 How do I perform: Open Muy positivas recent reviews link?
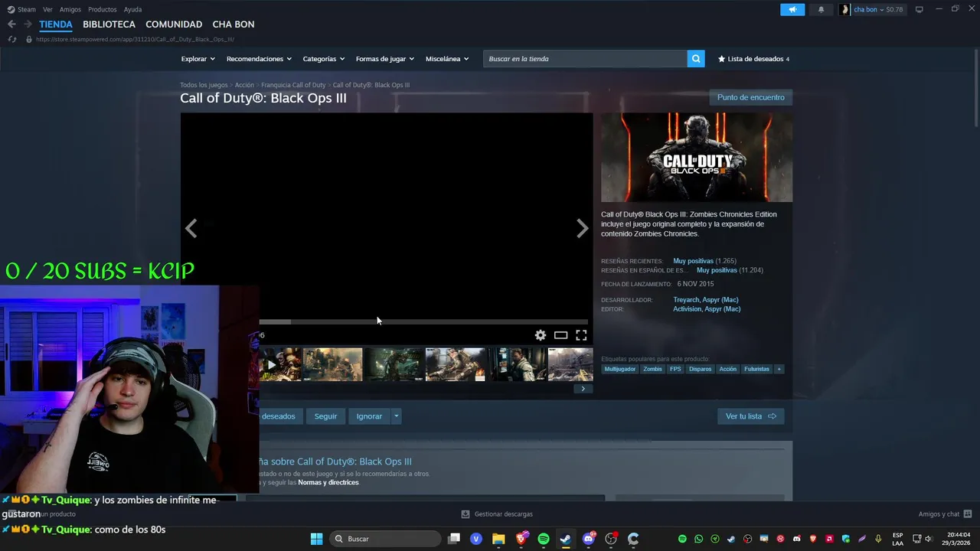tap(693, 261)
